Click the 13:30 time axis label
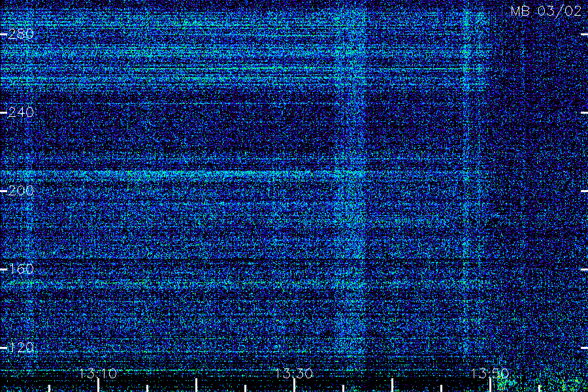 pos(294,373)
